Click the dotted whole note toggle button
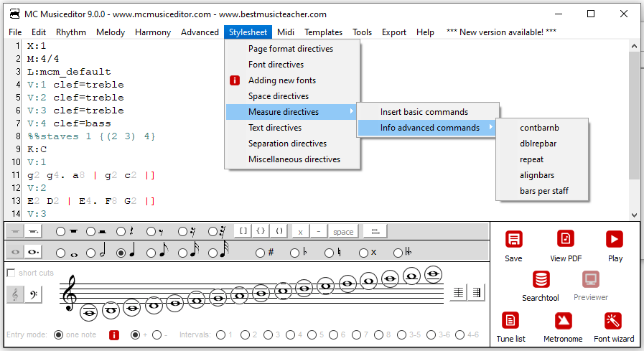The height and width of the screenshot is (351, 644). (33, 252)
